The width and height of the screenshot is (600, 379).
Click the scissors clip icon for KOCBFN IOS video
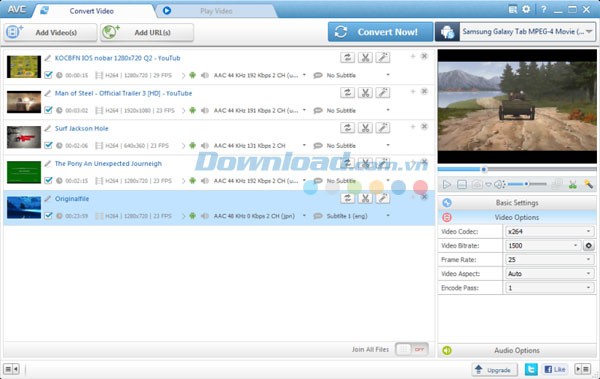coord(365,58)
